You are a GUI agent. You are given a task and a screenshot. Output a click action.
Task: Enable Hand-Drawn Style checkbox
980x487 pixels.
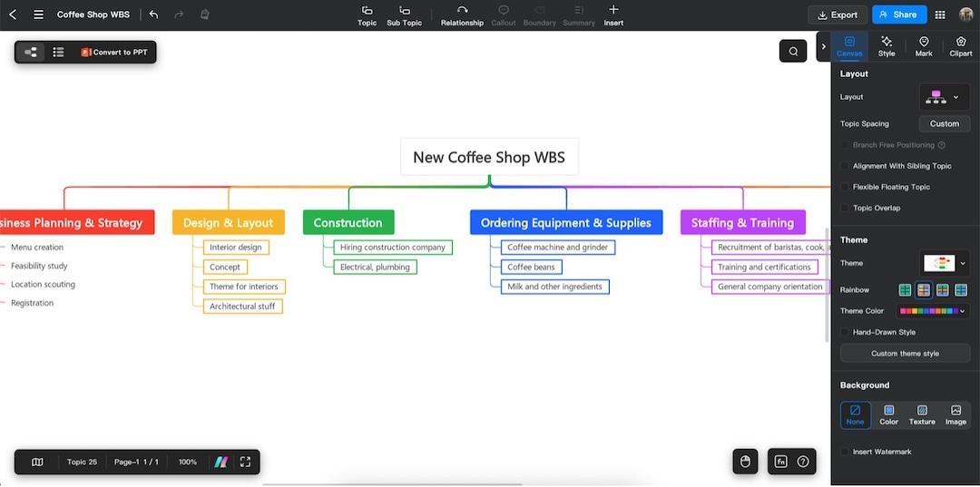pos(845,332)
